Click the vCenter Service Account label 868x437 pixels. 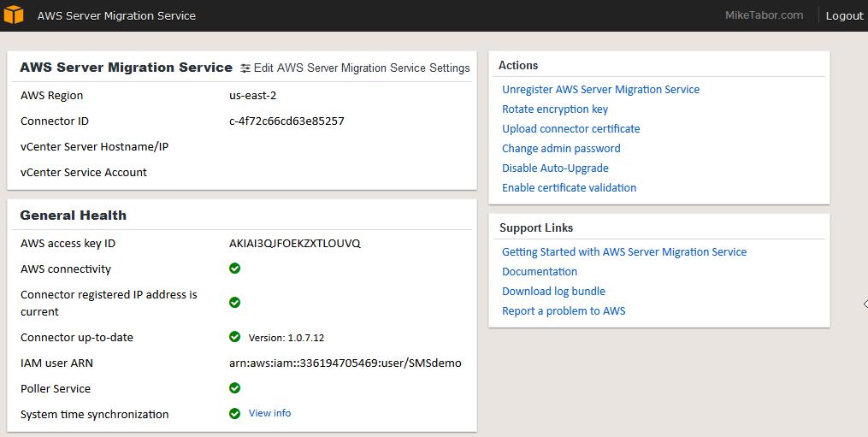click(x=84, y=172)
